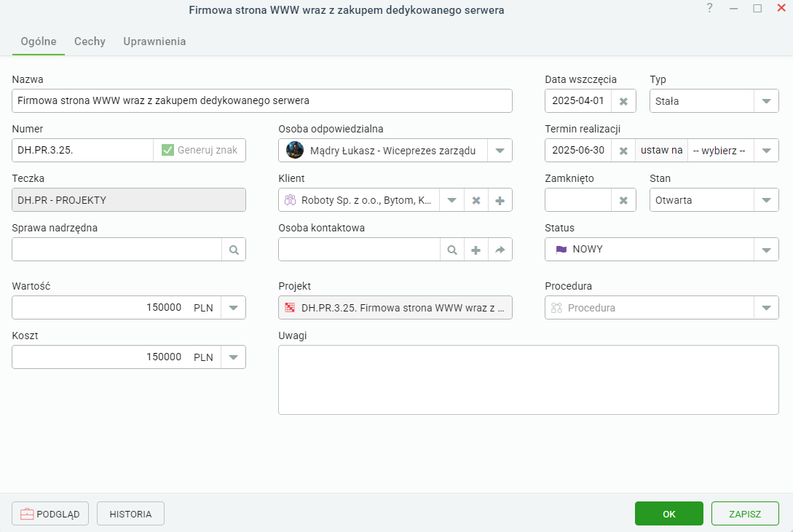The image size is (793, 532).
Task: Open the Wartość currency dropdown
Action: (233, 308)
